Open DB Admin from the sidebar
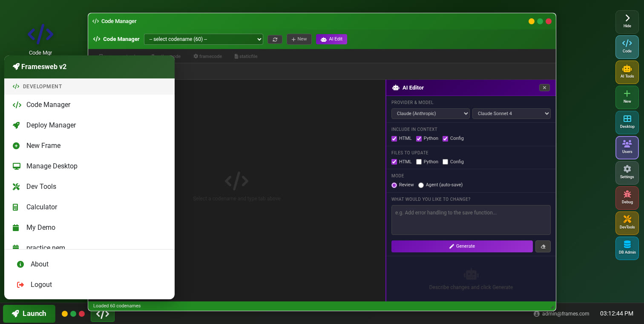This screenshot has width=644, height=324. 627,248
